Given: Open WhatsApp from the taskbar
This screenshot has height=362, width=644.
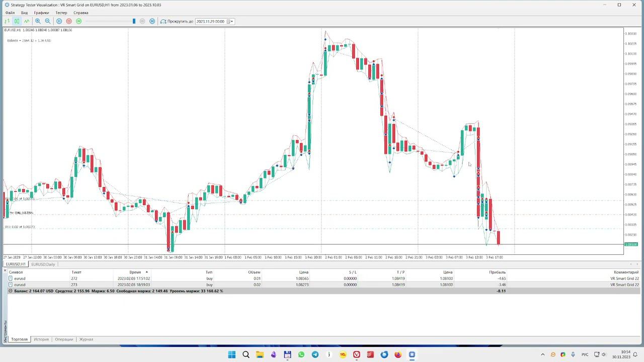Looking at the screenshot, I should click(x=301, y=354).
